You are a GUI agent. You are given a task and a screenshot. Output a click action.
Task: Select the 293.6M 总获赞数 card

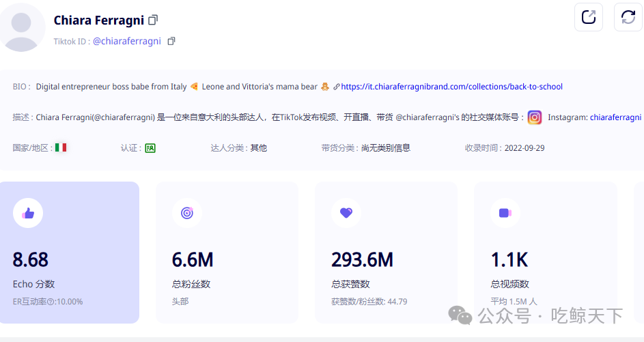tap(386, 253)
